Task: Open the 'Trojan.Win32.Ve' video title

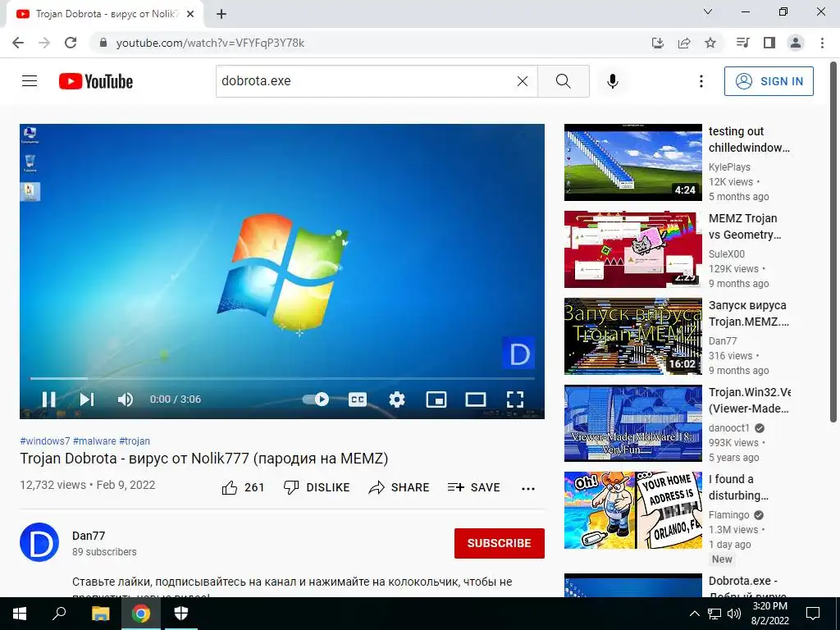Action: [750, 400]
